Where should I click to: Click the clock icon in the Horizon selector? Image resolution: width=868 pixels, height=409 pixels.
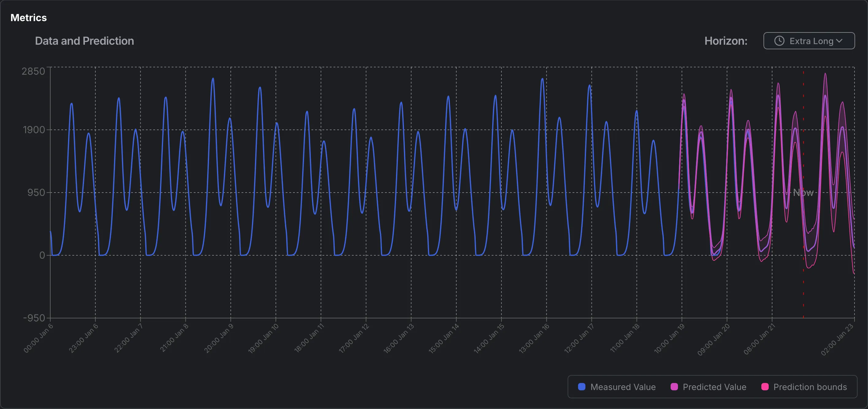click(x=779, y=41)
